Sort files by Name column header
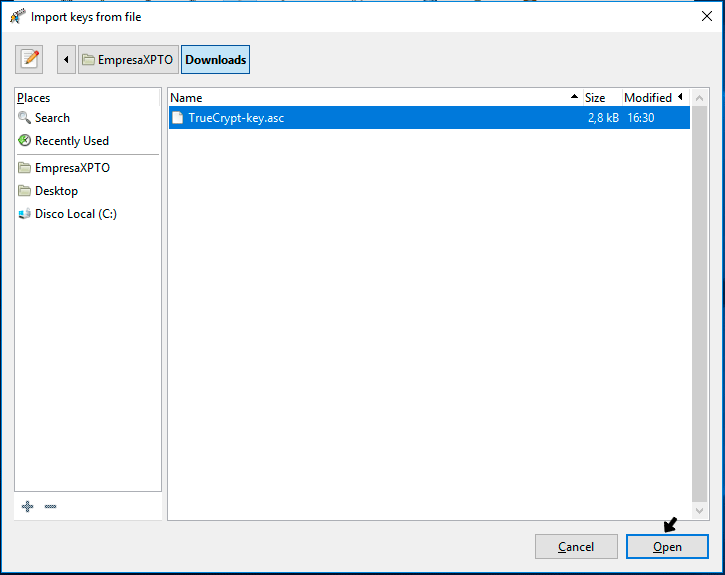The image size is (725, 575). click(375, 98)
